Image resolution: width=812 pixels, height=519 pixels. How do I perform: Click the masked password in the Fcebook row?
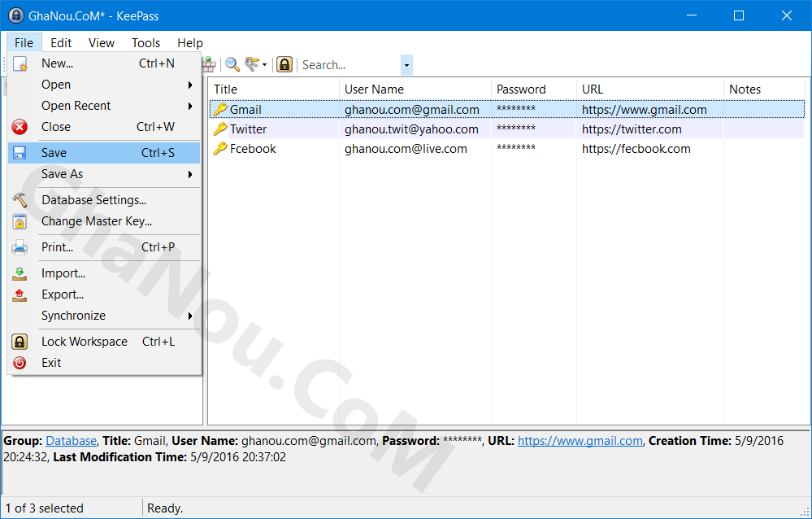(516, 148)
